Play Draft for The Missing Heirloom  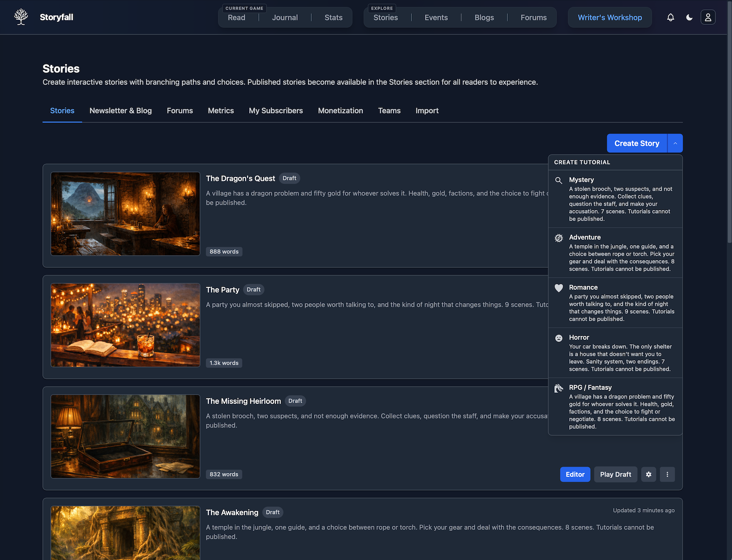point(615,474)
